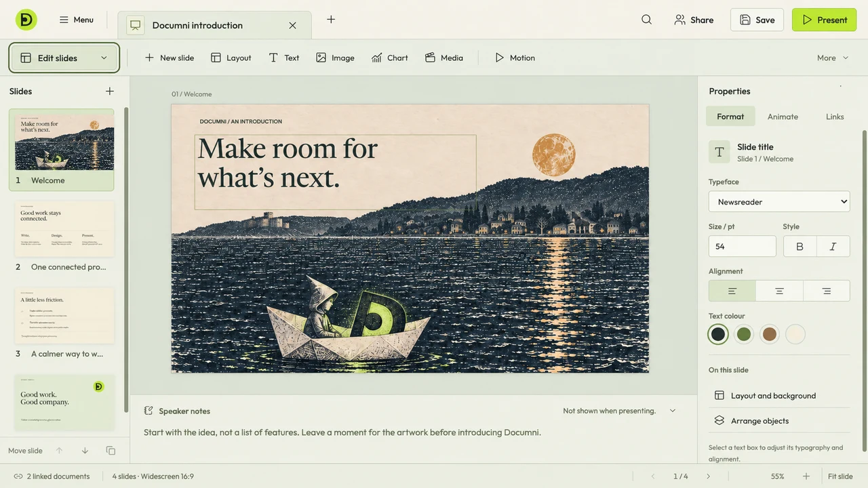This screenshot has height=488, width=868.
Task: Toggle bold style
Action: [800, 246]
